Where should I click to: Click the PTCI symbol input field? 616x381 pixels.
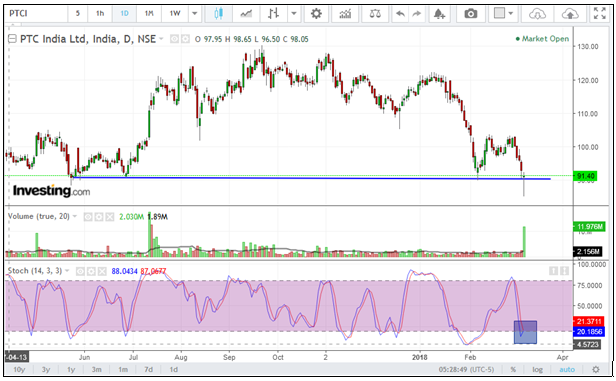point(36,14)
